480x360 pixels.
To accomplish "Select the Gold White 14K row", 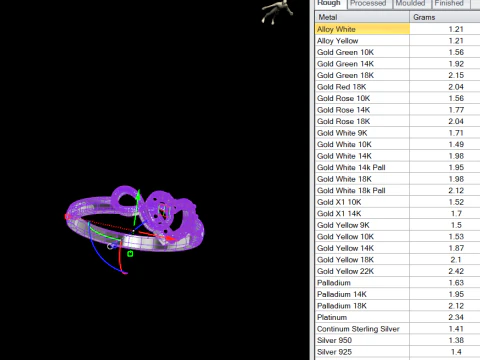I will (x=397, y=156).
